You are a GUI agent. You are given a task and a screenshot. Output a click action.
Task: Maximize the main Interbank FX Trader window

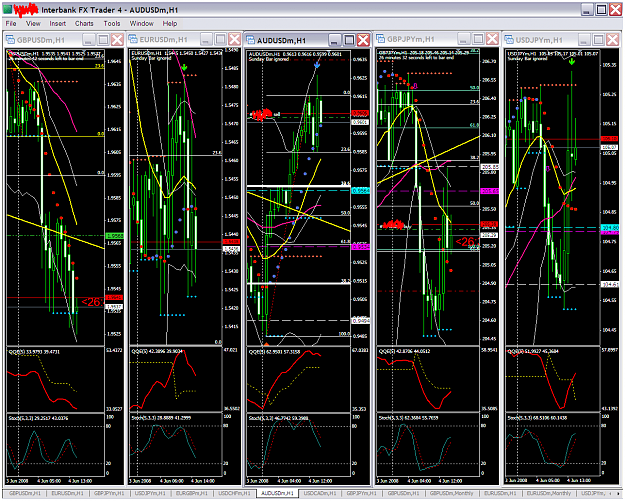click(x=601, y=10)
